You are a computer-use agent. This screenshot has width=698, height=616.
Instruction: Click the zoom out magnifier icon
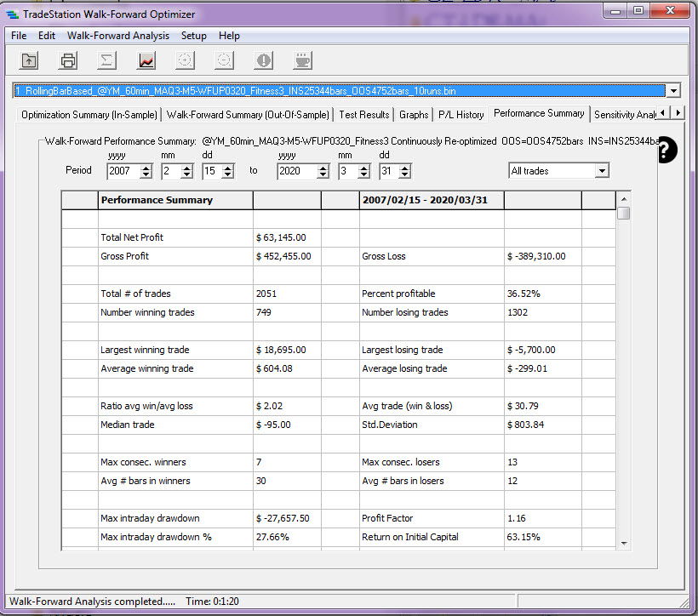(x=225, y=60)
